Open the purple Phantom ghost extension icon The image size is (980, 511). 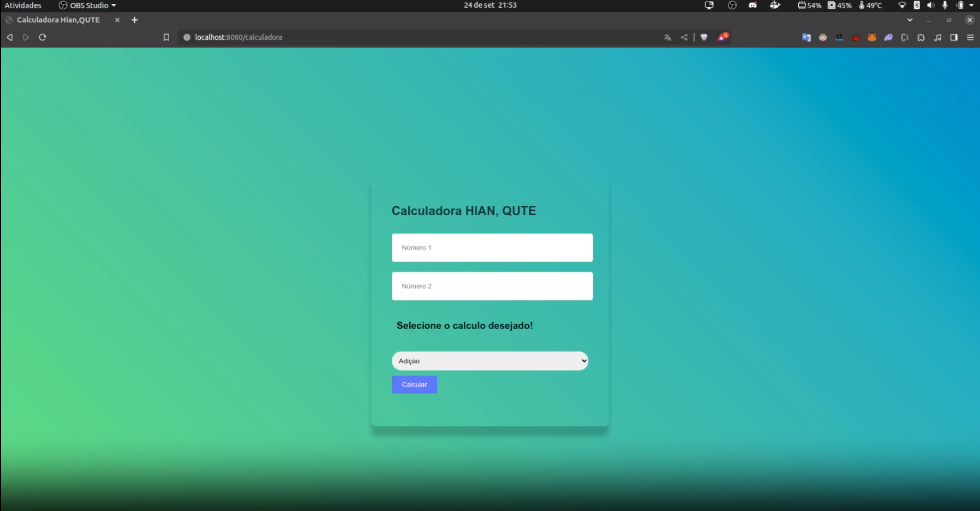click(x=888, y=37)
